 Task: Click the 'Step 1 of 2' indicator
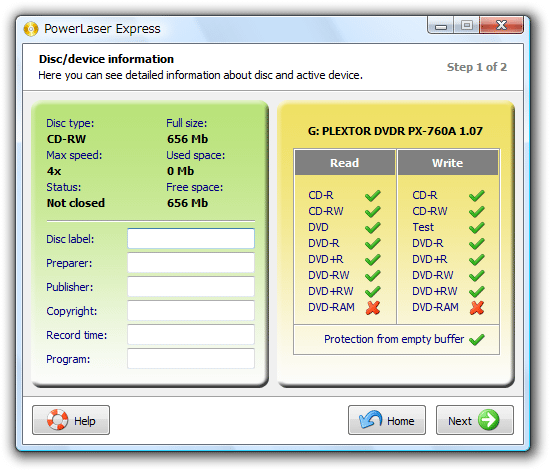[x=477, y=67]
